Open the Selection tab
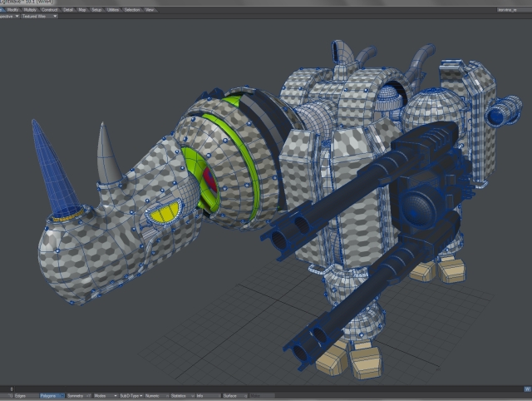 tap(131, 9)
